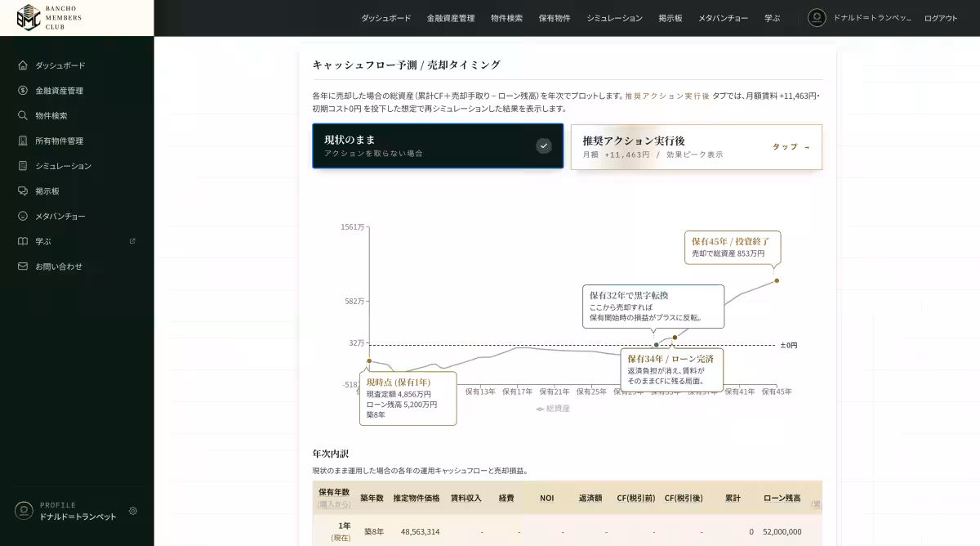The width and height of the screenshot is (980, 546).
Task: Click the 保有45年 / 投資終了 chart callout
Action: [733, 248]
